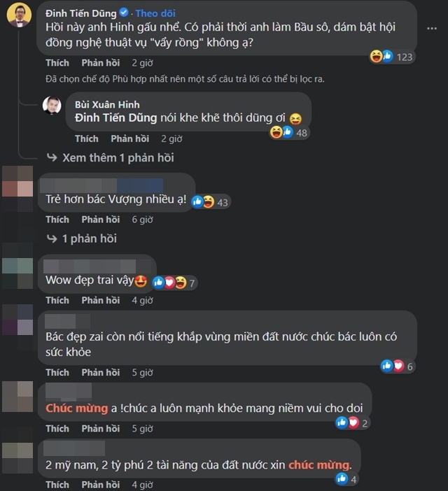
Task: Open the three-dot options on Đinh Tiến Dũng's comment
Action: click(432, 29)
